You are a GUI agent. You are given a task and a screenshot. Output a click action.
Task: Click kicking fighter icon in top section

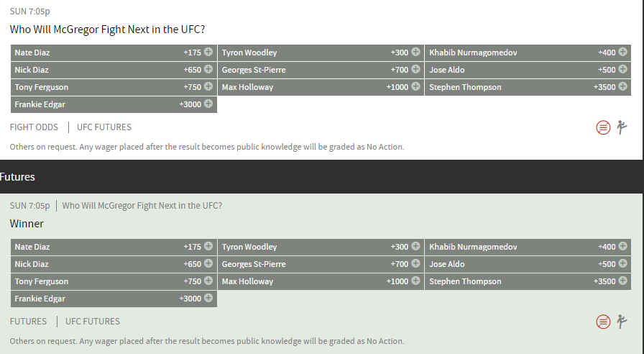[x=622, y=127]
